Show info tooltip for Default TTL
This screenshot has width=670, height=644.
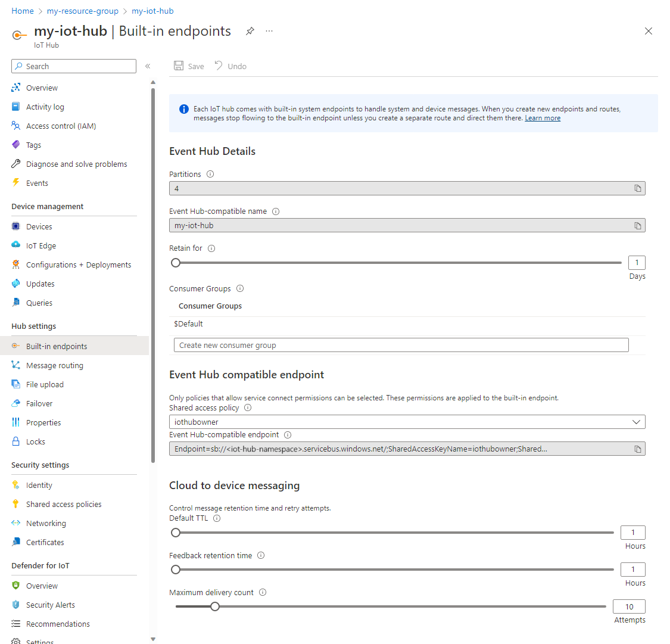click(217, 518)
